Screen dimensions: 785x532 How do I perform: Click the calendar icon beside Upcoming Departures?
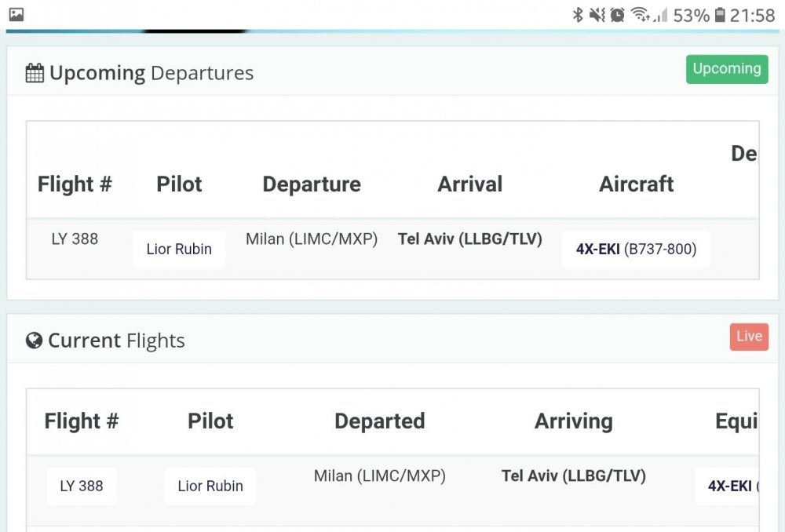pos(35,74)
